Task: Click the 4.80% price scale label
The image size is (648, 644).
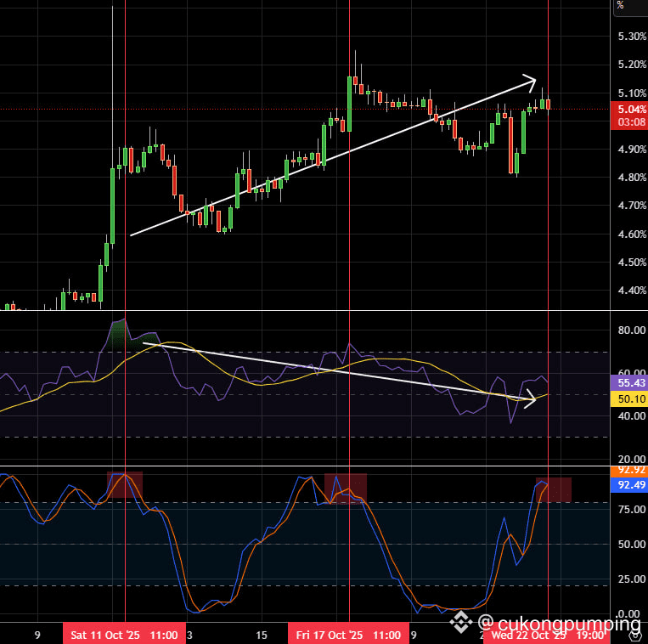Action: (x=632, y=178)
